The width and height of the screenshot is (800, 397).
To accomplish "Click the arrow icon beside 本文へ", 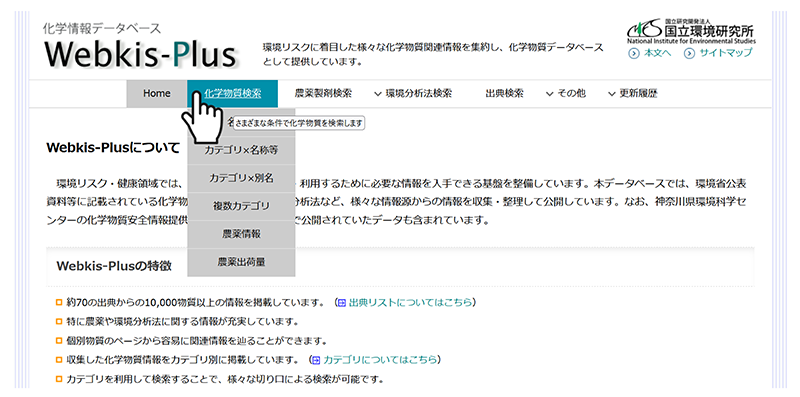I will (x=634, y=53).
